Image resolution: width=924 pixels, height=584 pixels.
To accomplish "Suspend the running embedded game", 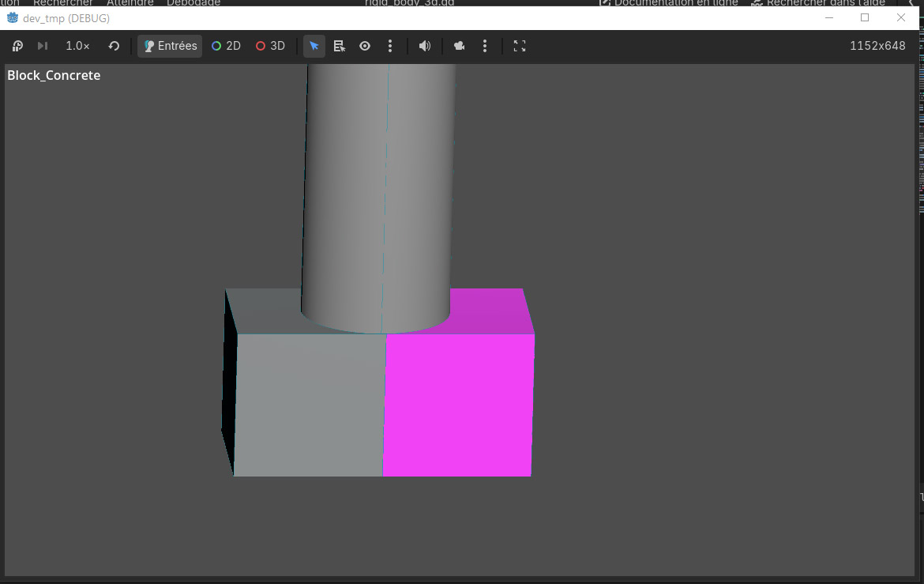I will (18, 47).
